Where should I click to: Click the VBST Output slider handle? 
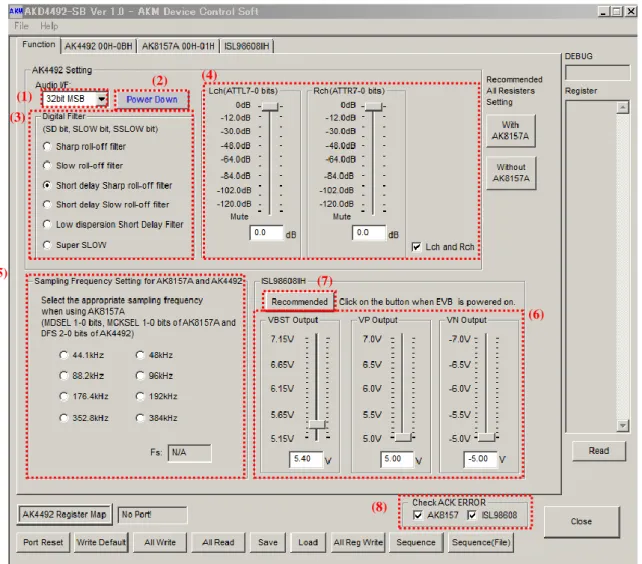[x=317, y=424]
